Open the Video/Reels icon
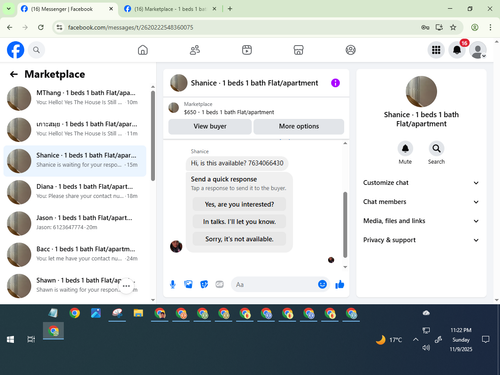 pyautogui.click(x=247, y=50)
